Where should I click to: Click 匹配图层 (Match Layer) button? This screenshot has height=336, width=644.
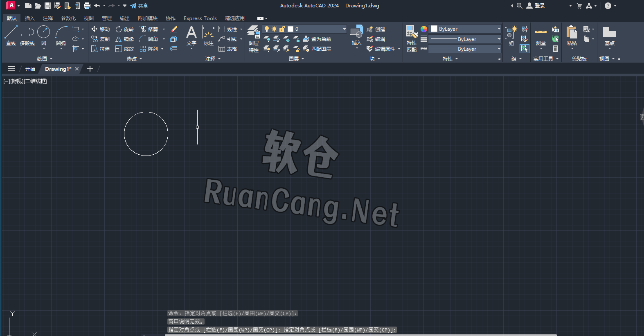click(x=317, y=49)
